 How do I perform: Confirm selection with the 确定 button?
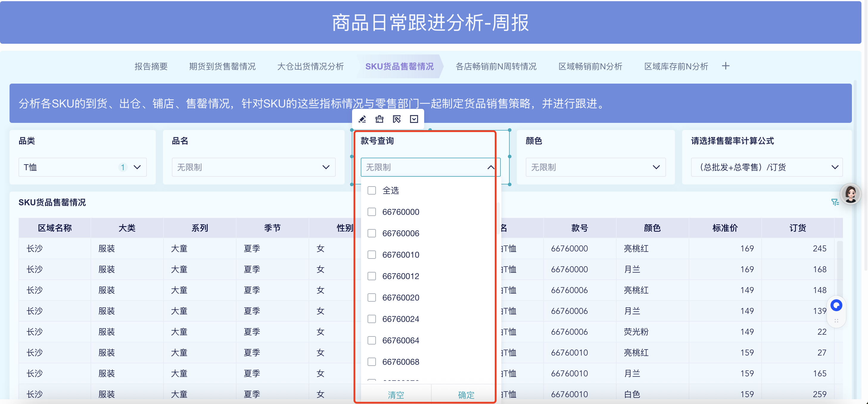pyautogui.click(x=466, y=394)
